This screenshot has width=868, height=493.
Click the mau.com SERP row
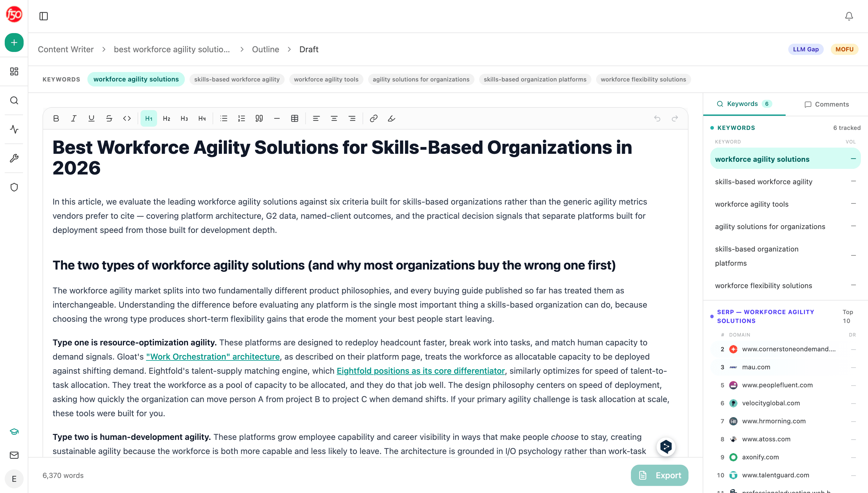(x=785, y=367)
